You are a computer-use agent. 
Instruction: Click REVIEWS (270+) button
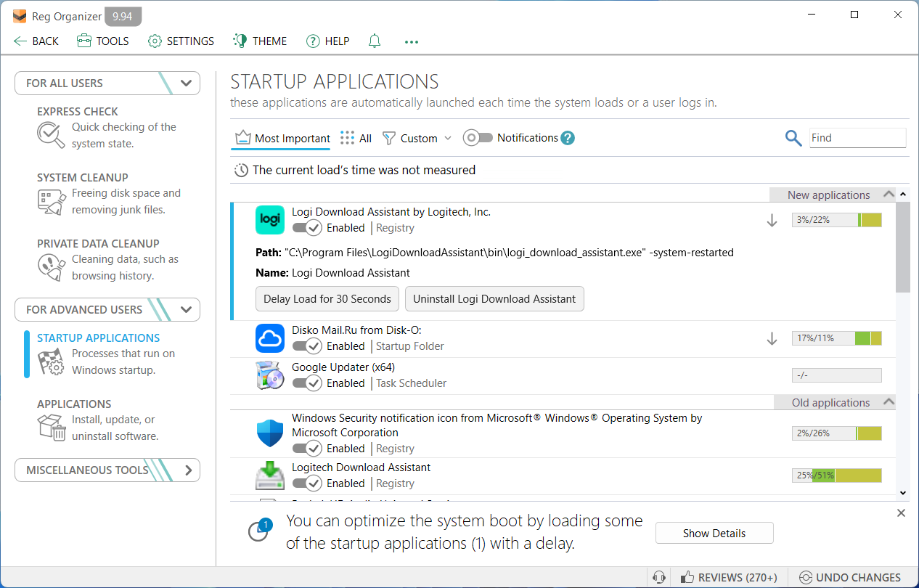pyautogui.click(x=729, y=578)
